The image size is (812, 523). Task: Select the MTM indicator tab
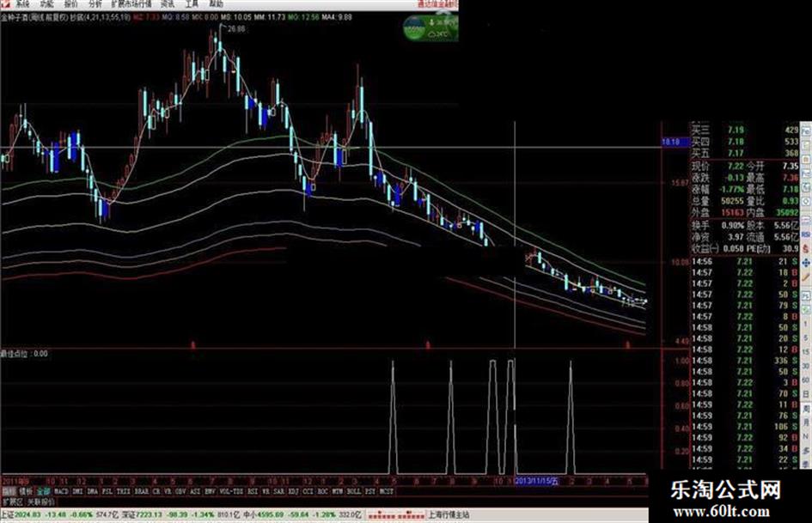point(337,491)
